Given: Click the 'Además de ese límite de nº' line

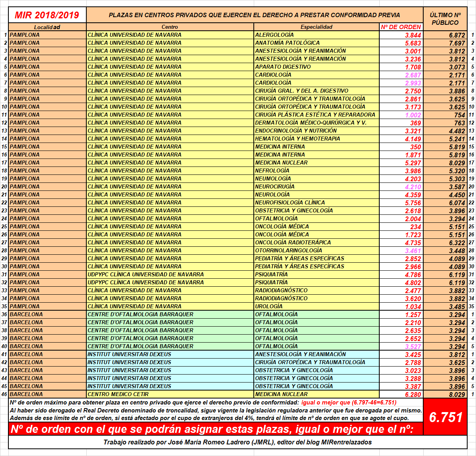Looking at the screenshot, I should pos(209,418).
